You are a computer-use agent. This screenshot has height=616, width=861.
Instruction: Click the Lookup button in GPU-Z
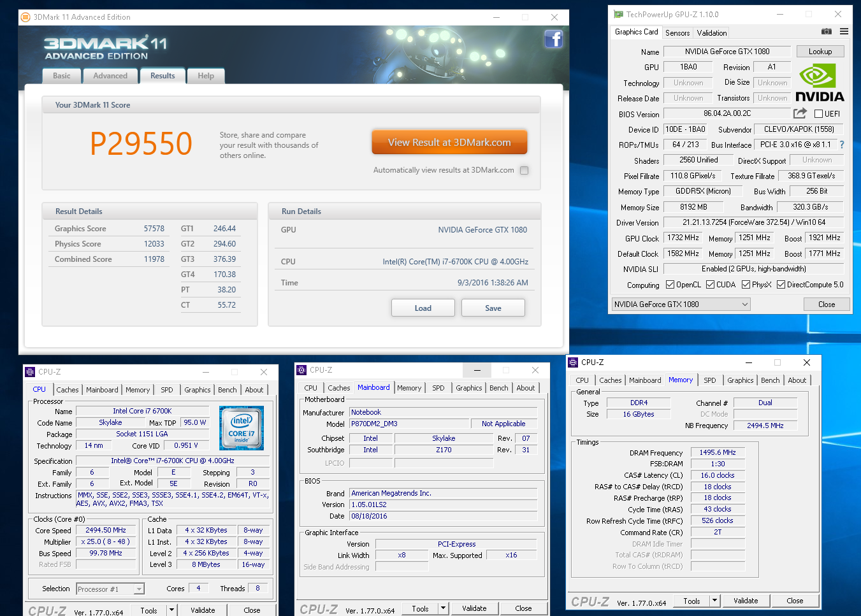[x=820, y=52]
